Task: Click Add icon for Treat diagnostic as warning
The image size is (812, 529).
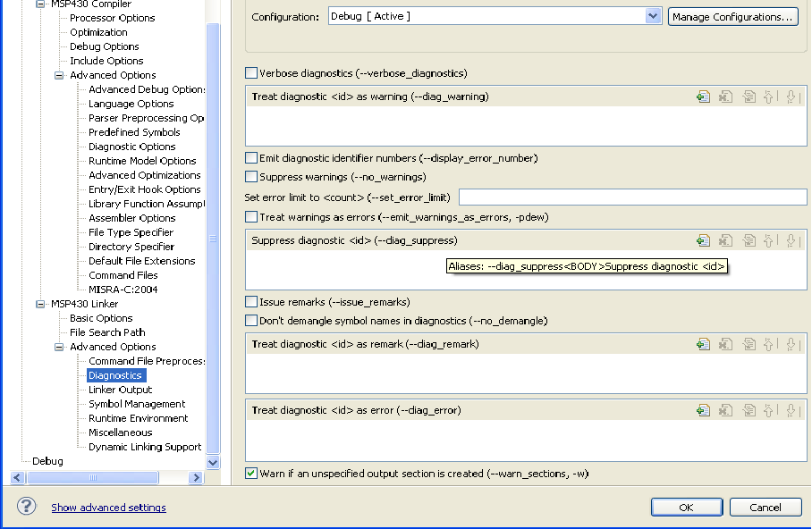Action: point(704,97)
